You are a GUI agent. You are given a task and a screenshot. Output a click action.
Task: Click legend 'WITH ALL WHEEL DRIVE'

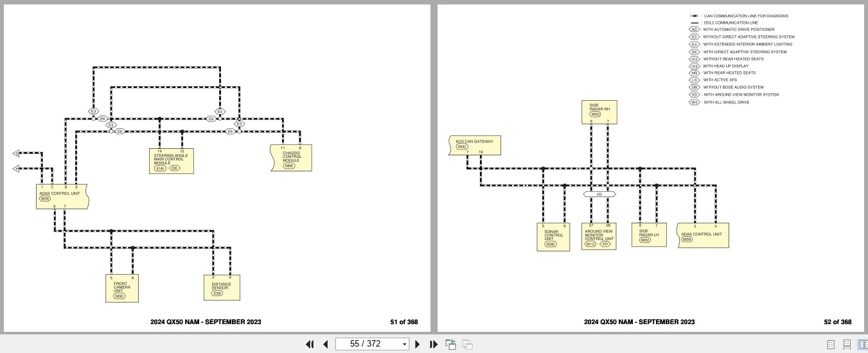tap(726, 103)
